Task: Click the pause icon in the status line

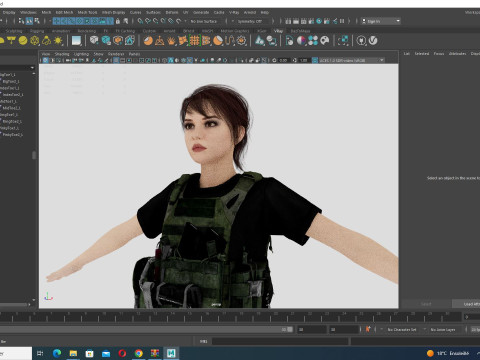Action: pos(342,21)
